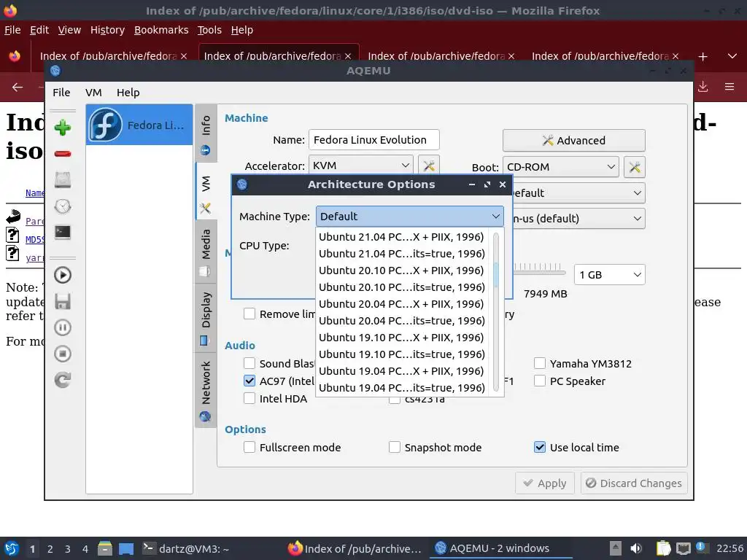Screen dimensions: 747x560
Task: Click the Advanced button
Action: [x=573, y=141]
